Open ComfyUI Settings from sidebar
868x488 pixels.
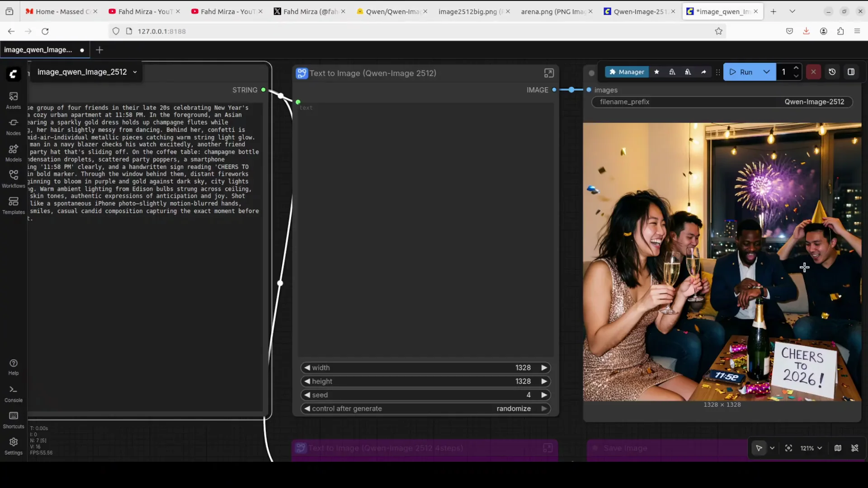tap(13, 445)
